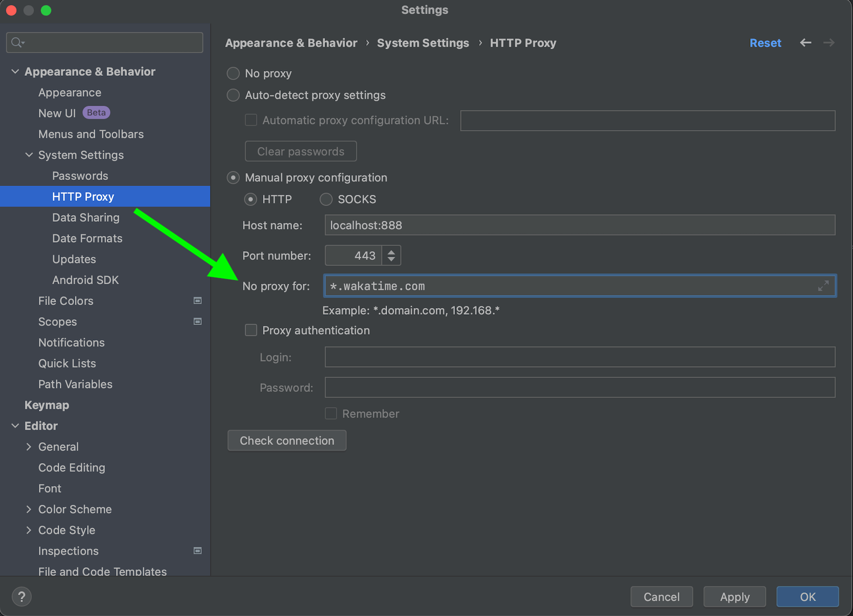Screen dimensions: 853x616
Task: Click the Reset link
Action: [765, 43]
